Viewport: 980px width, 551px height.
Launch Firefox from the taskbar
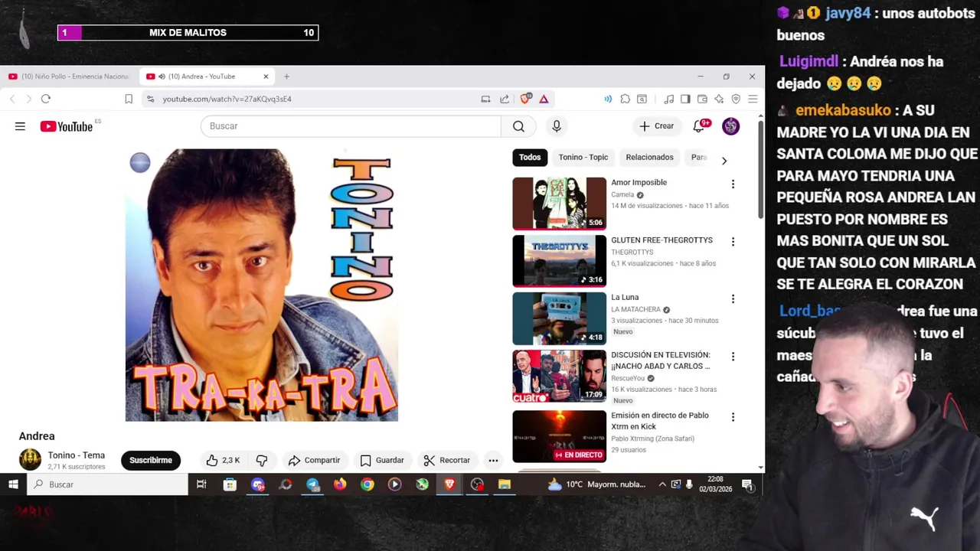click(x=340, y=484)
